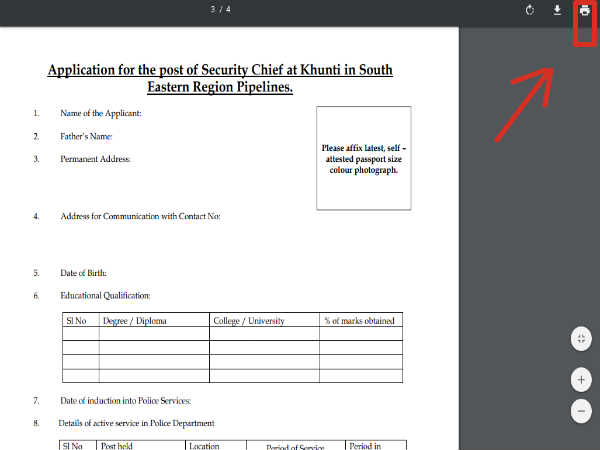Click 'Period of Service' column header
The height and width of the screenshot is (450, 600).
point(295,447)
